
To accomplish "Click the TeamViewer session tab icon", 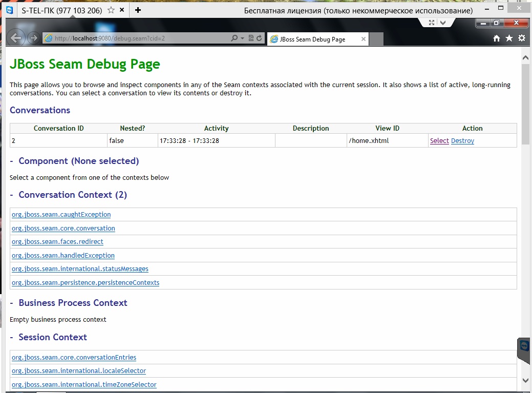I will (10, 10).
